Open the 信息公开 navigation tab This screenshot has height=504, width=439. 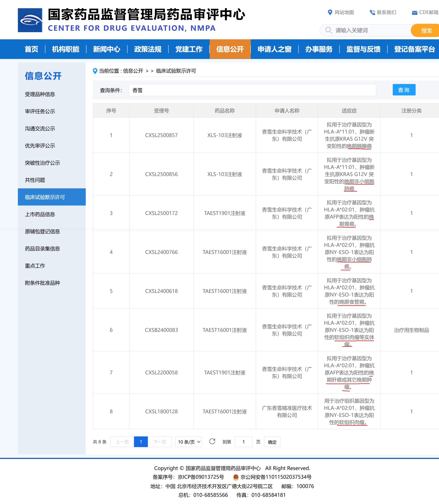point(230,49)
